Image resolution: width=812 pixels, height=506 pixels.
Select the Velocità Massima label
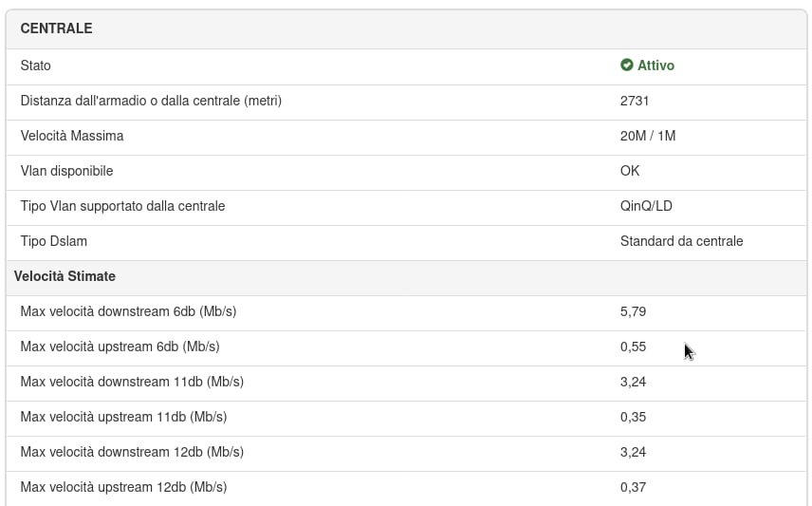[72, 136]
